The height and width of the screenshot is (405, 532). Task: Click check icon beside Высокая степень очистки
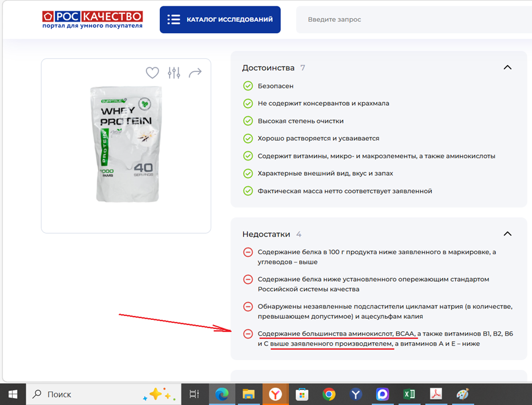(x=248, y=121)
